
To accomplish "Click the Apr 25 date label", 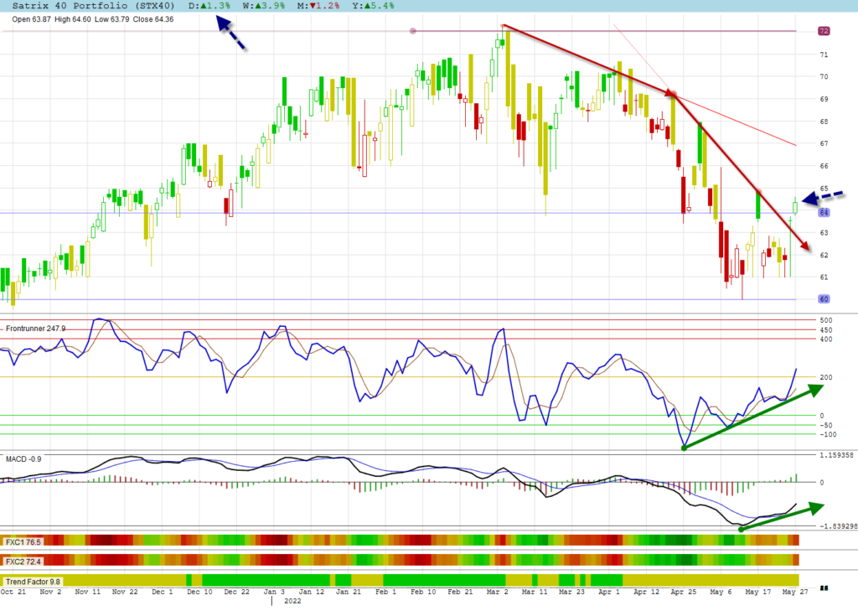I will click(684, 592).
